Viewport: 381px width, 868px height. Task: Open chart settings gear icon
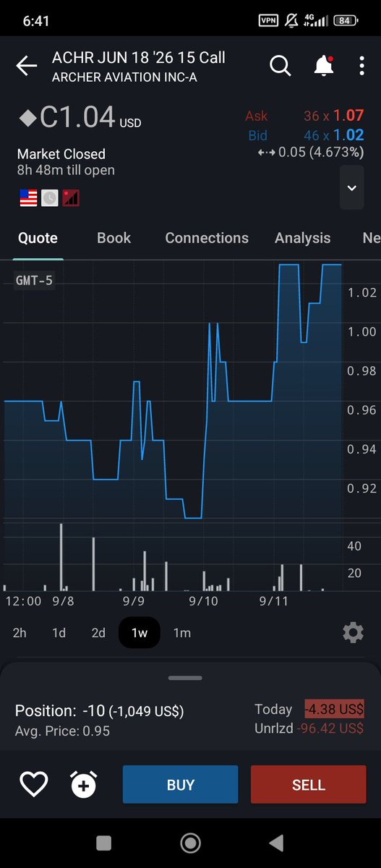coord(353,633)
